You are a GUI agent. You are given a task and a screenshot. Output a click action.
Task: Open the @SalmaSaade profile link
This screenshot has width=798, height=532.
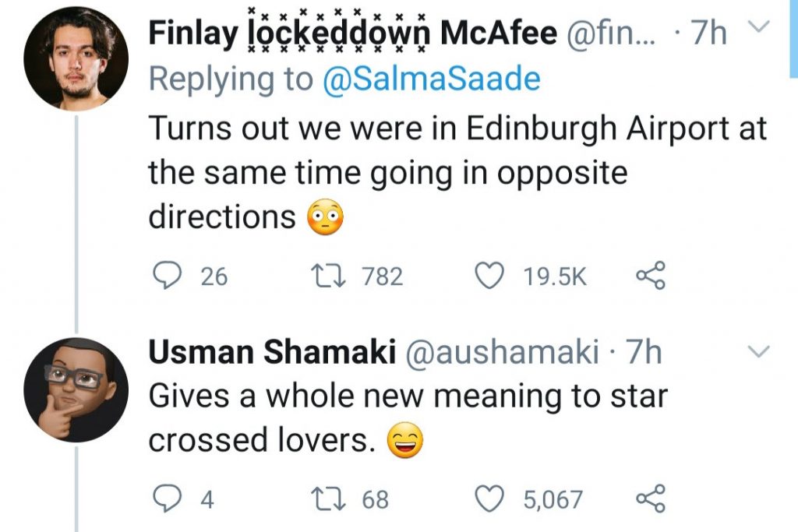pyautogui.click(x=430, y=79)
